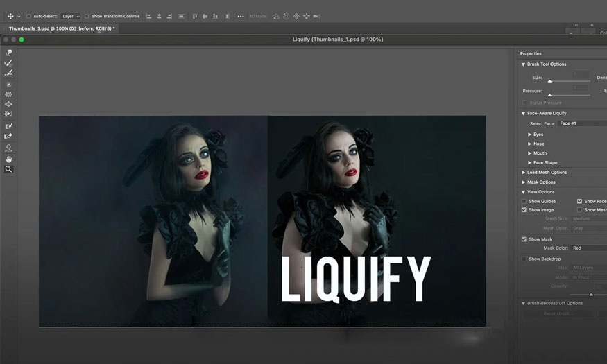Select the Freeze Mask tool
This screenshot has width=607, height=364.
coord(8,126)
